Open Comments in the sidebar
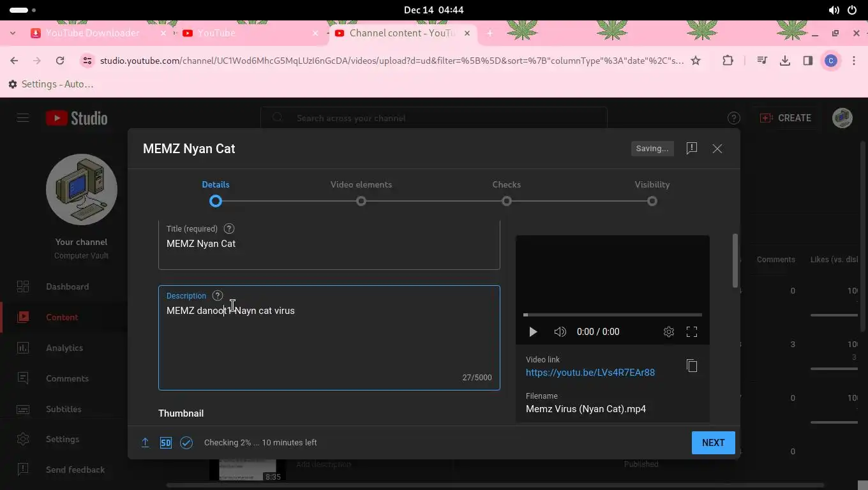 64,378
